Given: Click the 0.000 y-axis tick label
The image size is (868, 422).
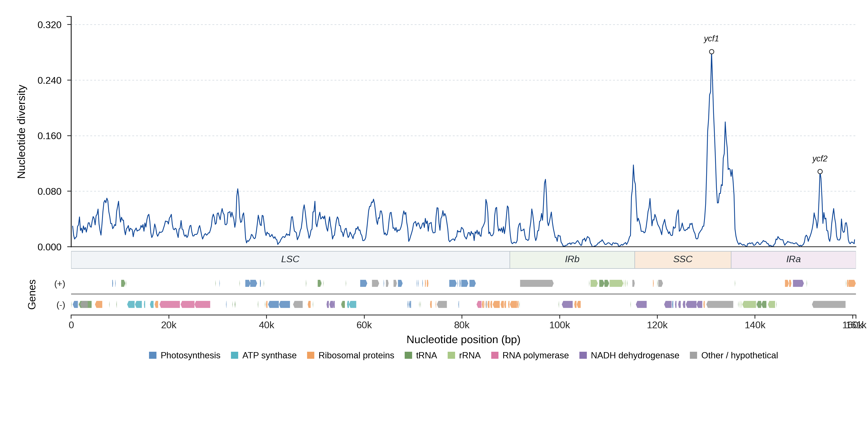Looking at the screenshot, I should [50, 247].
